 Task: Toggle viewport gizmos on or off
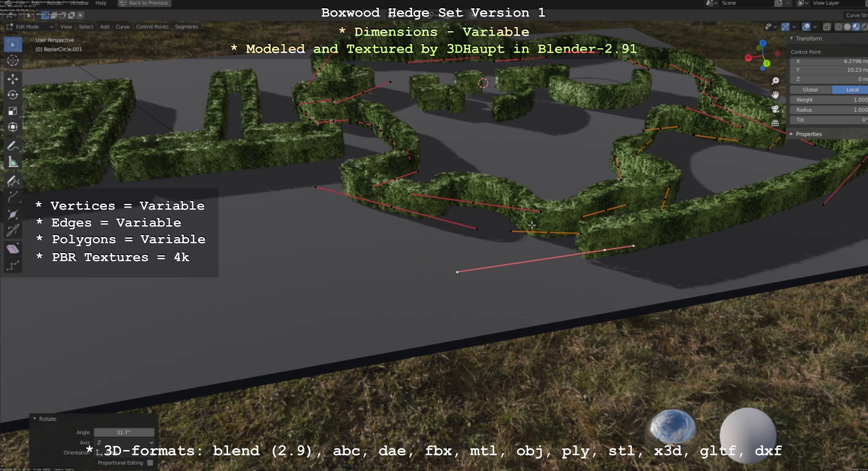[785, 27]
